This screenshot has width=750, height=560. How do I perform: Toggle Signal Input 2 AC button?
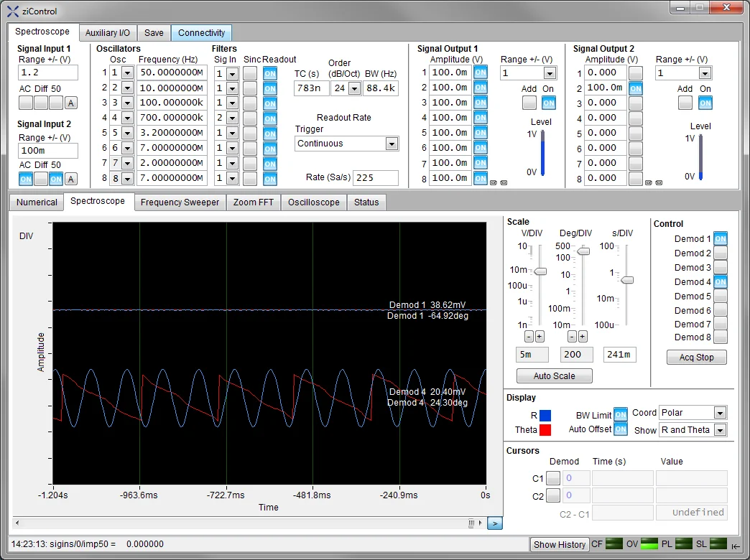[26, 179]
